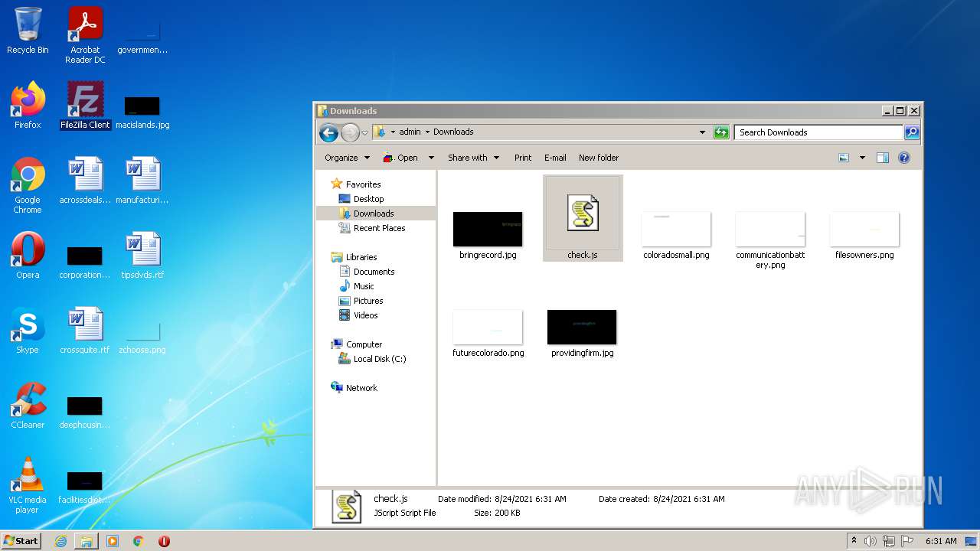Click the change view icon
Viewport: 980px width, 551px height.
click(844, 158)
